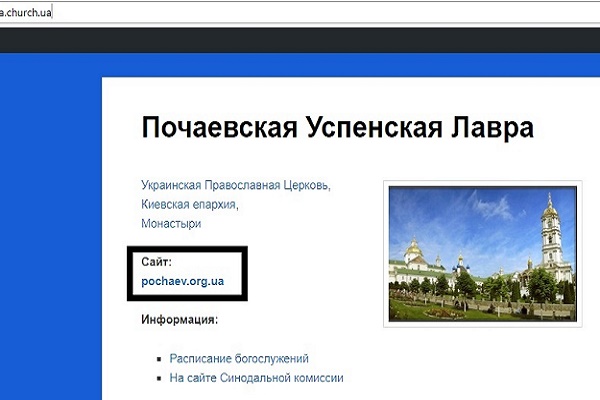Click the heading Почаевская Успенская Лавра

point(338,127)
